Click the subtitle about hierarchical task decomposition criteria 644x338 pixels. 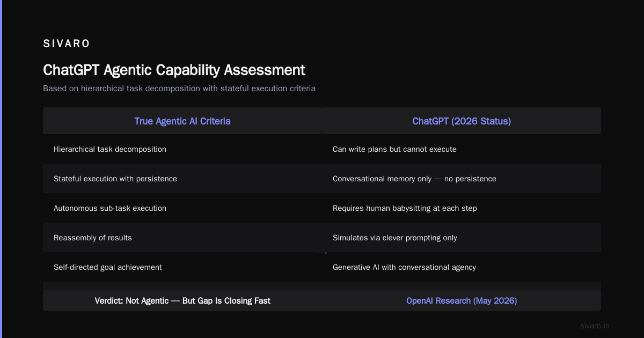coord(179,89)
